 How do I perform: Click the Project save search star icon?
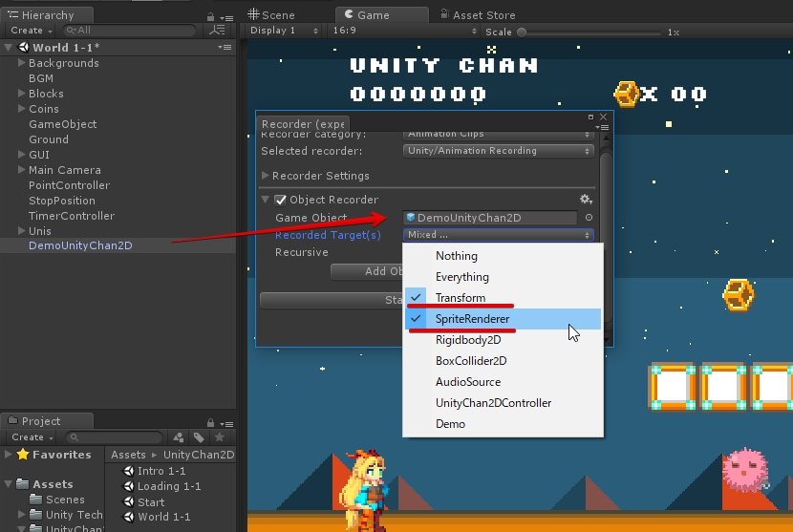219,436
